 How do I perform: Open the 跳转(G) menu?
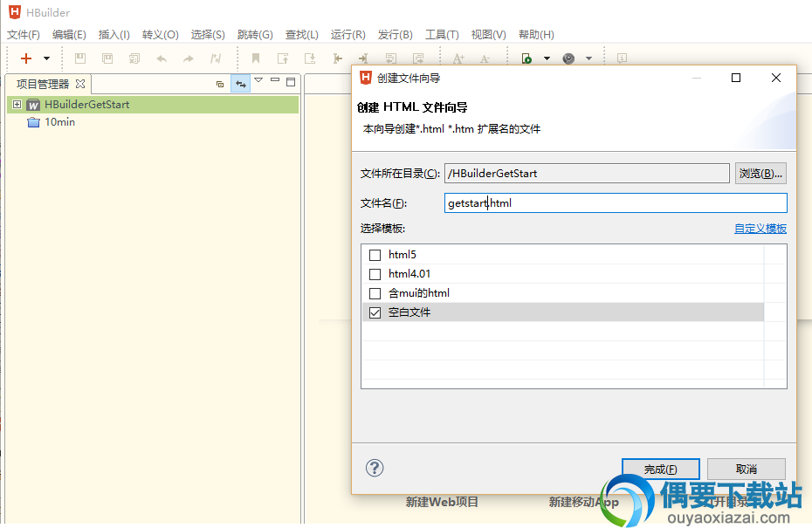click(255, 35)
